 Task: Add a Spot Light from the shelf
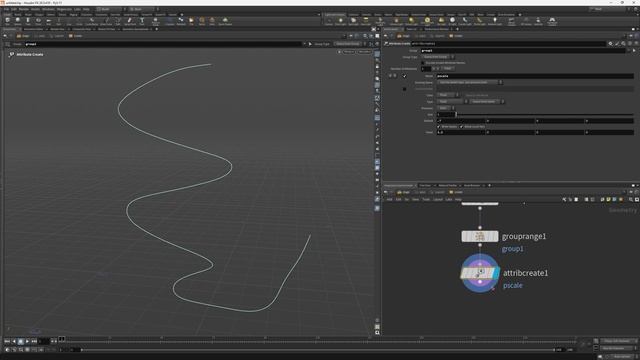click(353, 21)
